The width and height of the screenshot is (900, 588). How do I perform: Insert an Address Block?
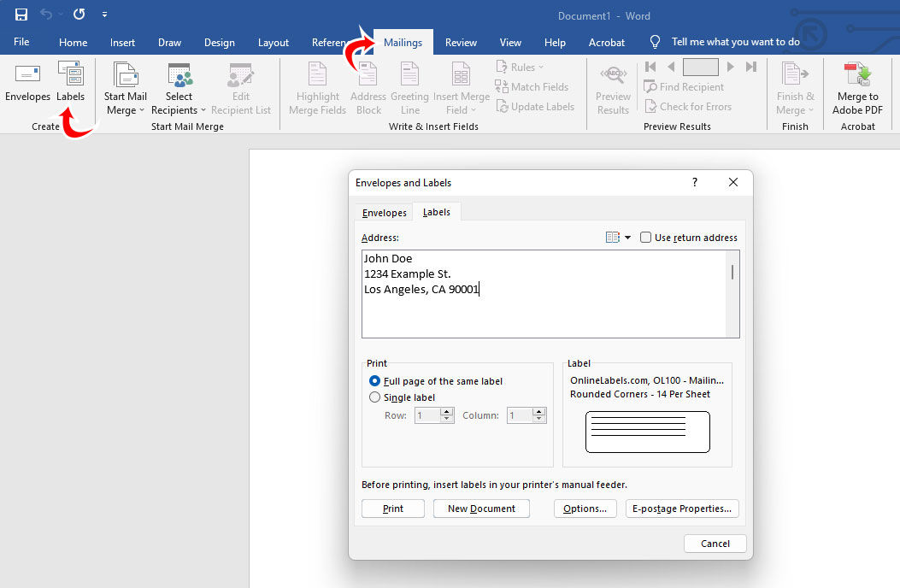pos(368,85)
